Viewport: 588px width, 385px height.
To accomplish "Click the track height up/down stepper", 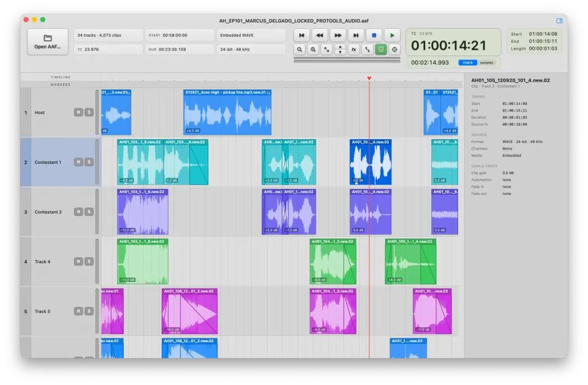I will (x=340, y=50).
